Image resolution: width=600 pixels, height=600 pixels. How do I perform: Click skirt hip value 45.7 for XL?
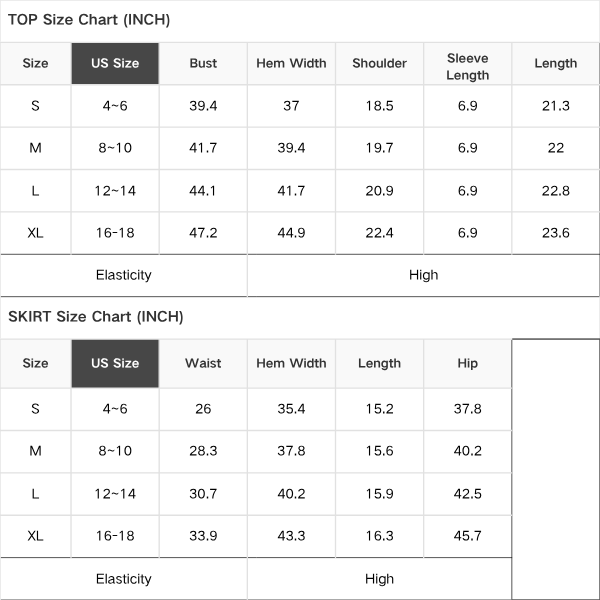[x=467, y=536]
